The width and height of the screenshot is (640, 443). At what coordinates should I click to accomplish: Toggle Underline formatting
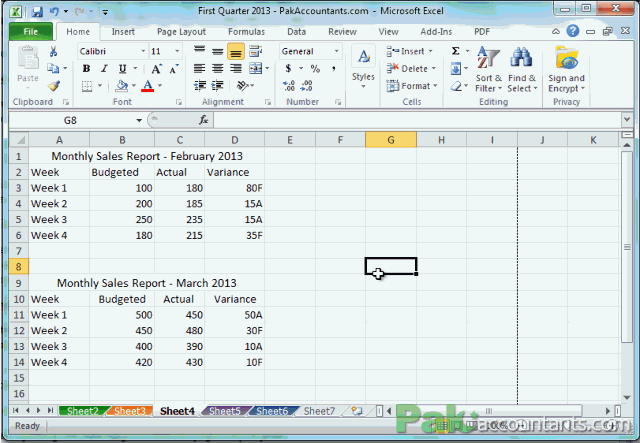tap(122, 69)
